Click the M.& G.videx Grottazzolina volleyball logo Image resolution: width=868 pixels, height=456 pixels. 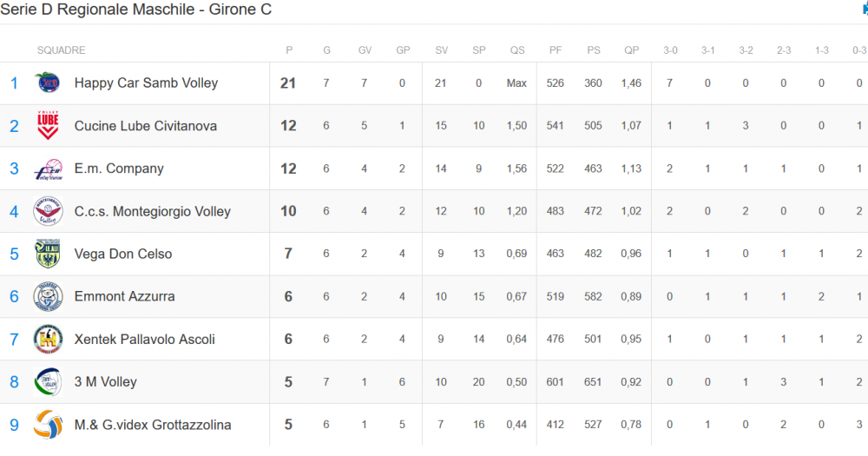(x=48, y=425)
